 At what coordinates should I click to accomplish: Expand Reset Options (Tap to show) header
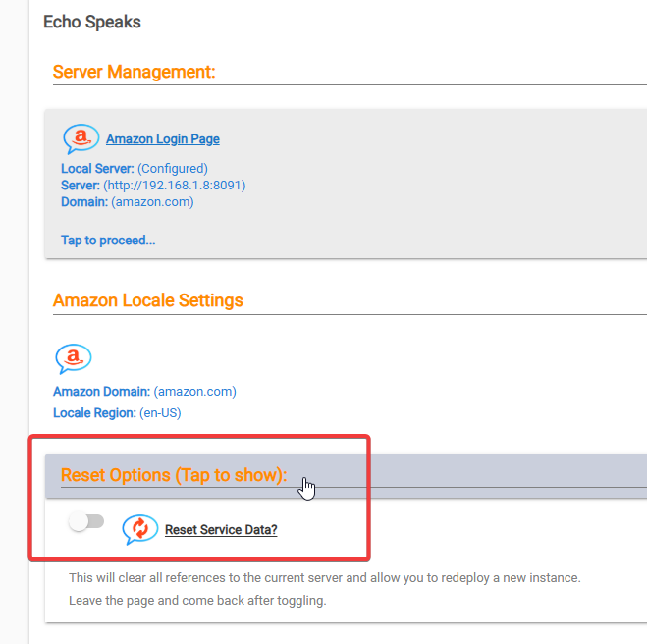pos(346,475)
